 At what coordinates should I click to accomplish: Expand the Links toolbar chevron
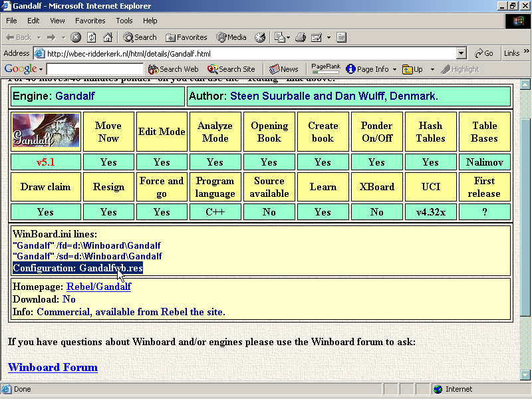pos(527,51)
